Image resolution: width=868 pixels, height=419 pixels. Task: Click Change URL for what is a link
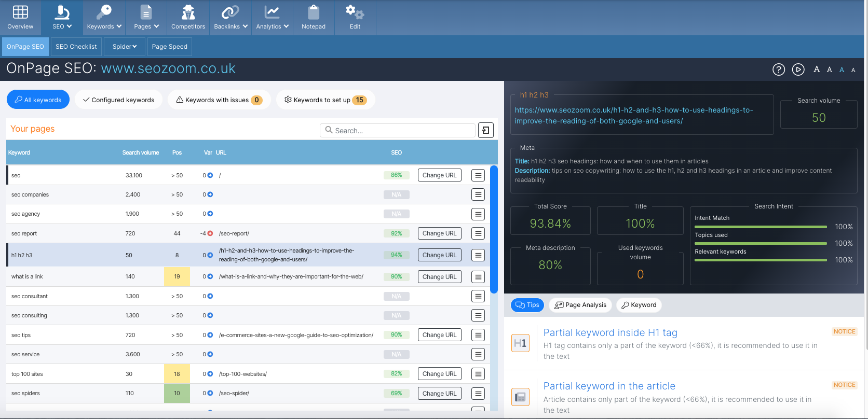click(x=440, y=277)
